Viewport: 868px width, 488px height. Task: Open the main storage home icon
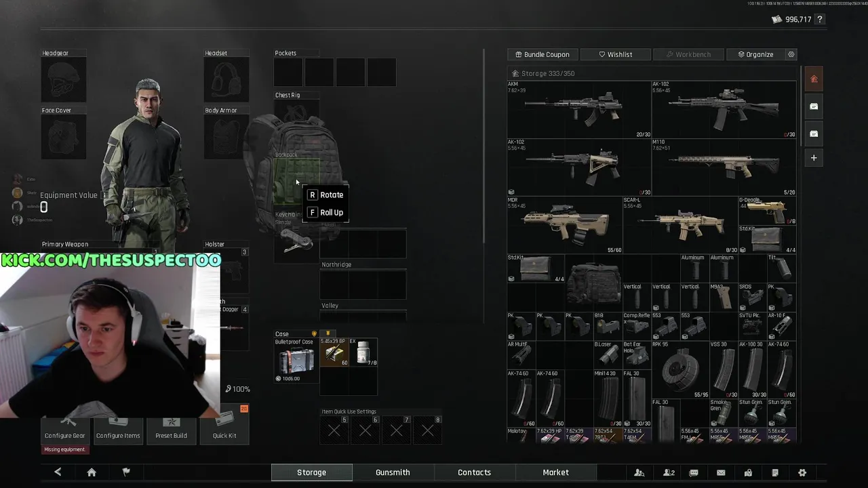(x=814, y=79)
